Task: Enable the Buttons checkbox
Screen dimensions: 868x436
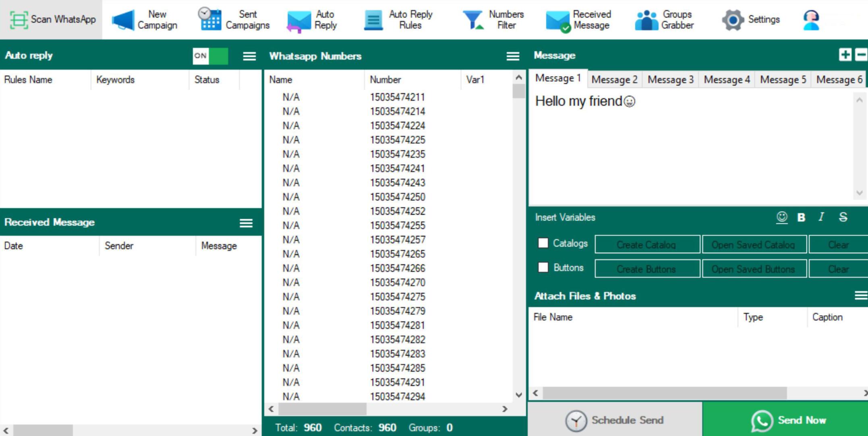Action: [543, 267]
